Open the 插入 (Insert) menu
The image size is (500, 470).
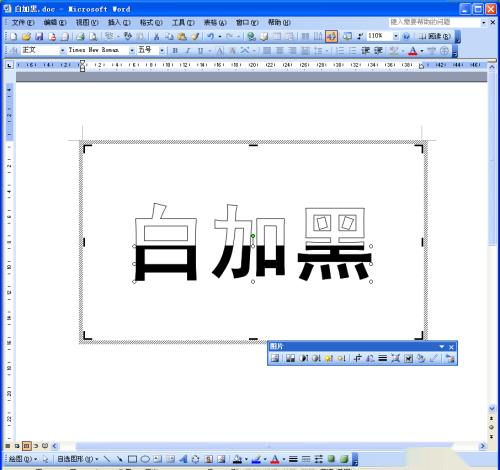click(x=119, y=23)
